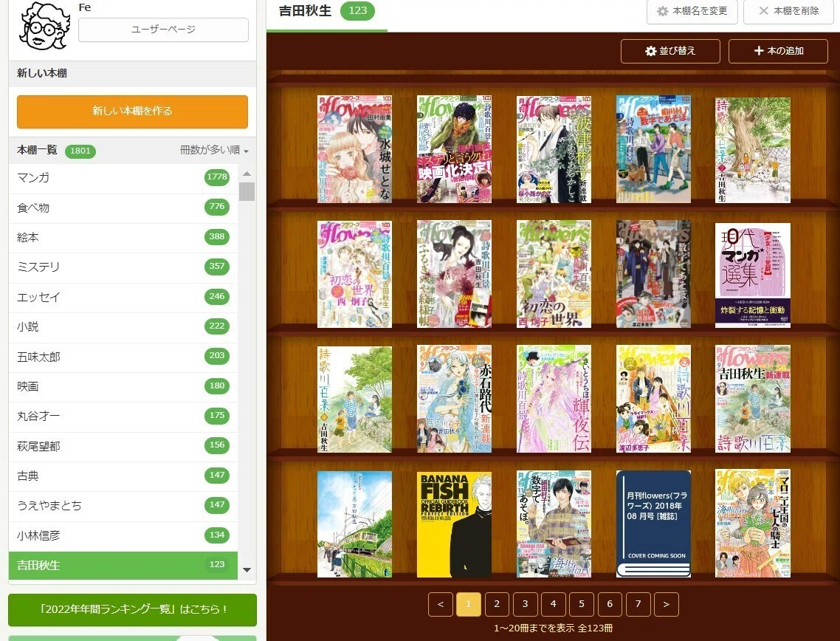Select the 丸谷才一 bookshelf
Viewport: 840px width, 641px height.
click(x=123, y=417)
